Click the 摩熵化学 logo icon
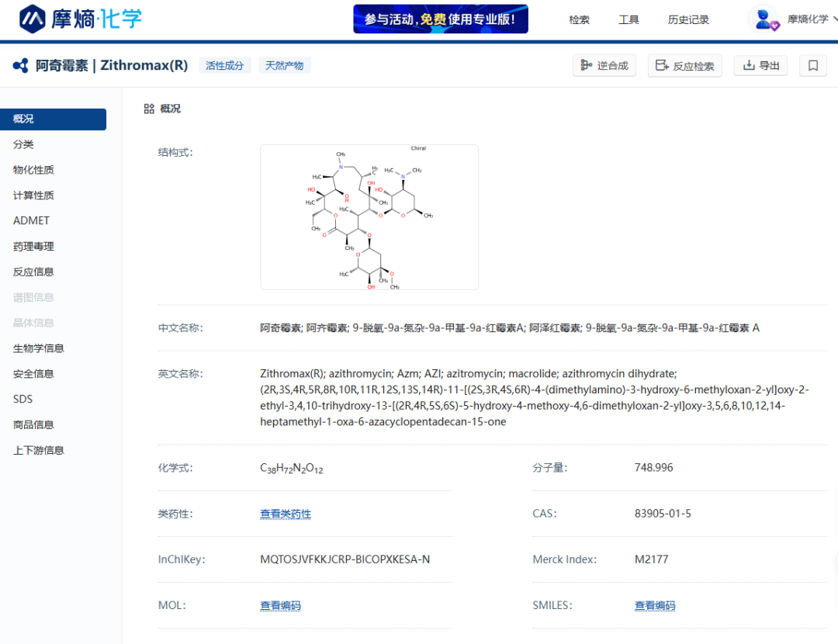838x644 pixels. tap(32, 19)
